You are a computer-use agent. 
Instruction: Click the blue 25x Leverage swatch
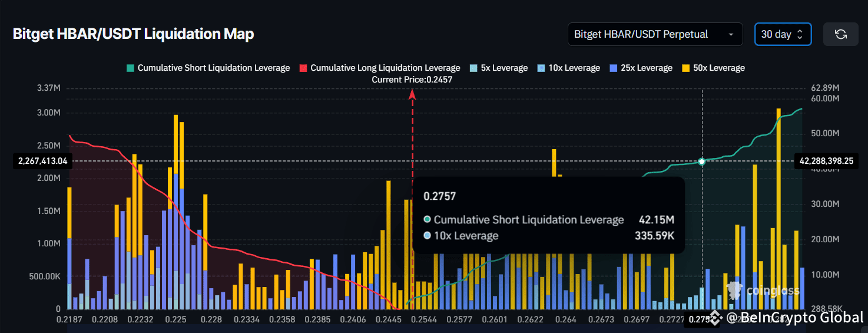coord(612,68)
